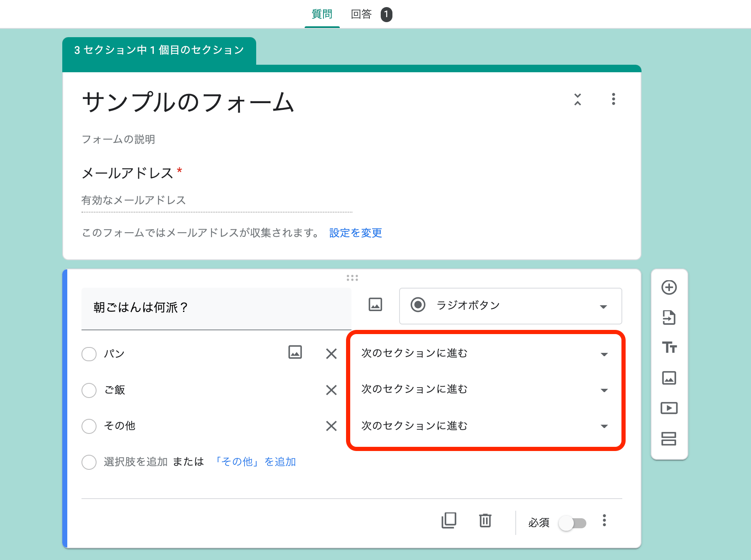Attach an image to the 朝ごはんは何派 question
The image size is (751, 560).
click(375, 304)
